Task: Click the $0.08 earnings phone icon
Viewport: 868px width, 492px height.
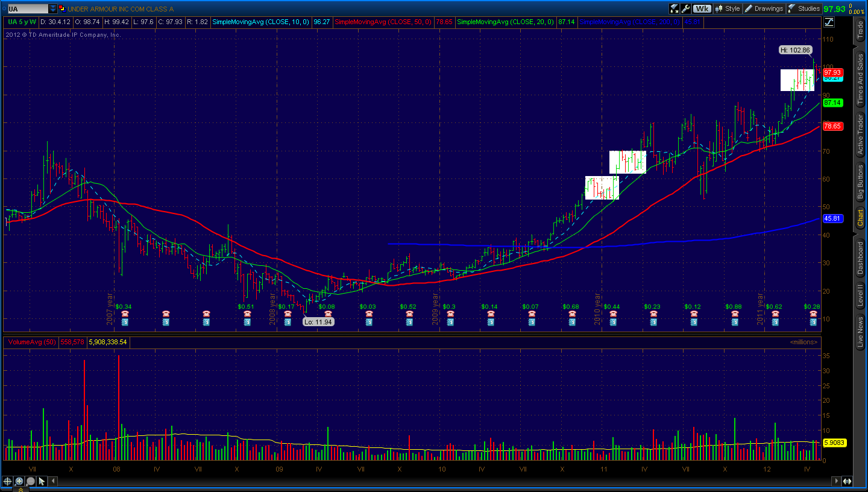Action: [x=328, y=314]
